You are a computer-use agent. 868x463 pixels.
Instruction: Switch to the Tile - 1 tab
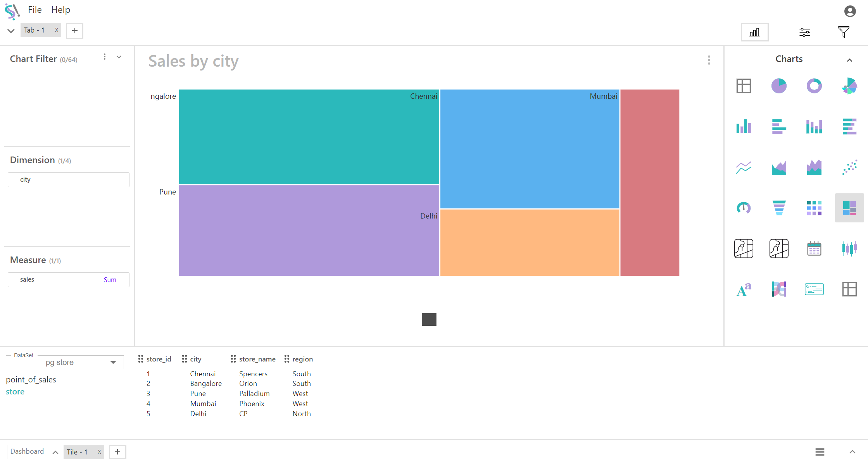[x=78, y=452]
